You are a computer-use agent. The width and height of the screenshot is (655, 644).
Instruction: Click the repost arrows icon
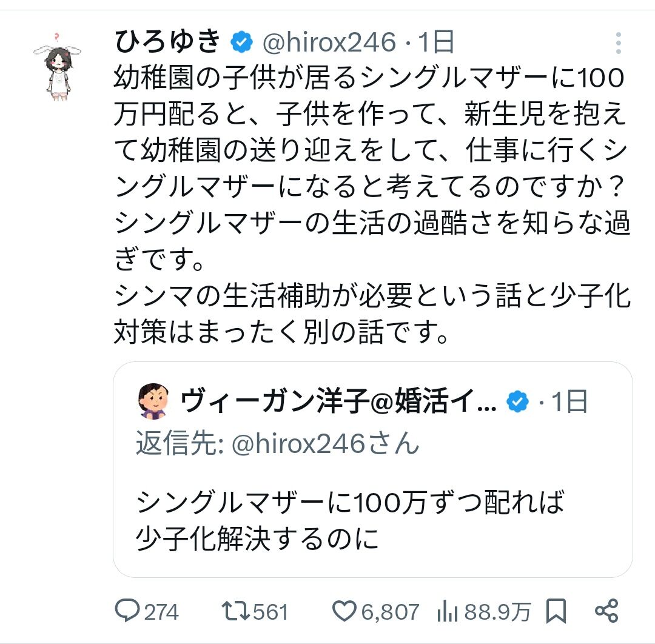tap(236, 611)
